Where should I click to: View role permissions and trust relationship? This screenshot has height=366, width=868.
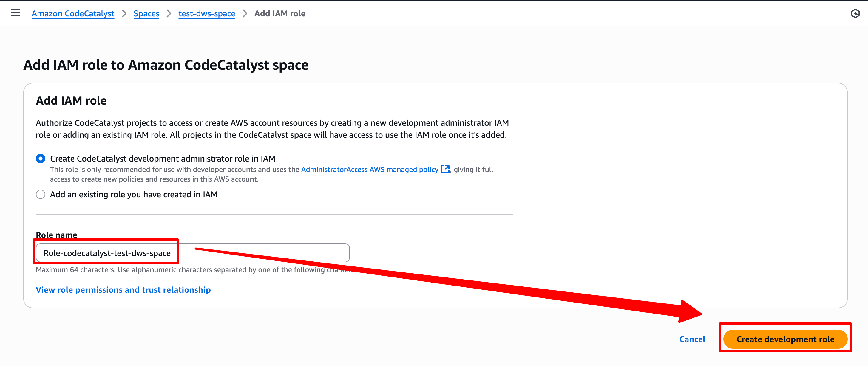[x=123, y=290]
